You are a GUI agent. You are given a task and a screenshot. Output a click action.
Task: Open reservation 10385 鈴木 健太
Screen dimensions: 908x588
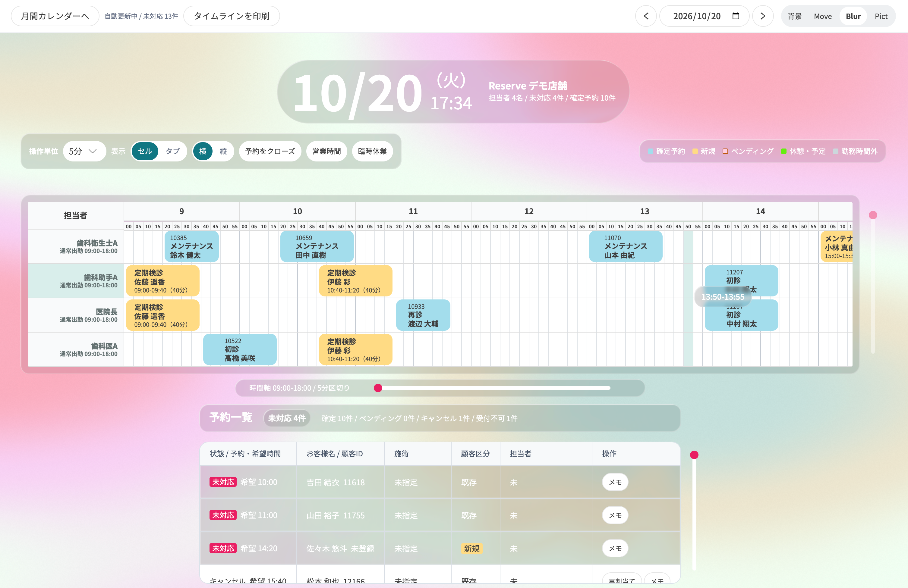click(x=191, y=246)
